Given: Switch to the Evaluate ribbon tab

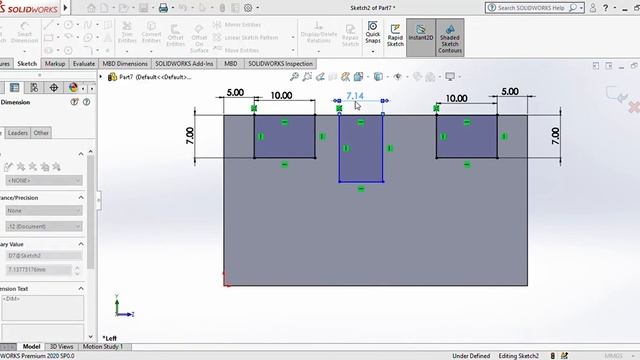Looking at the screenshot, I should click(84, 64).
